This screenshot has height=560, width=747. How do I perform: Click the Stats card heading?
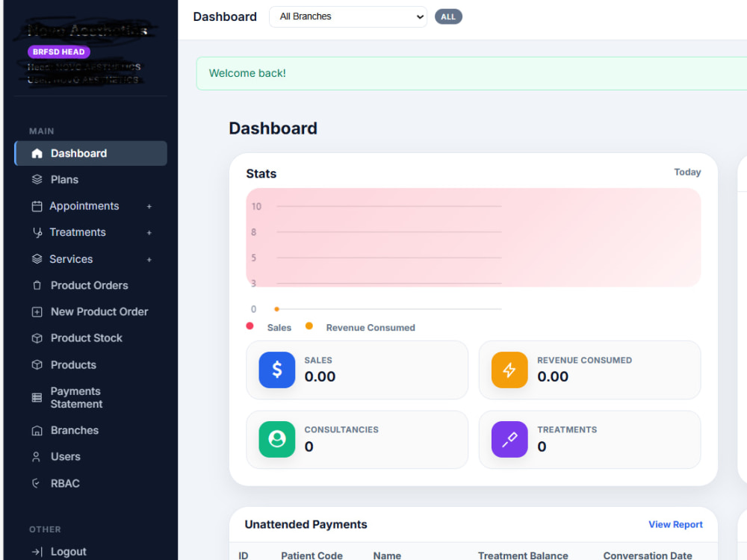click(261, 174)
